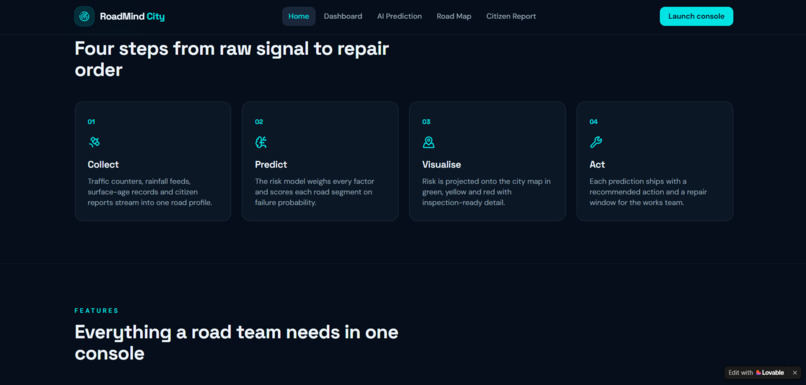Screen dimensions: 806x385
Task: Open the AI Prediction page
Action: point(399,16)
